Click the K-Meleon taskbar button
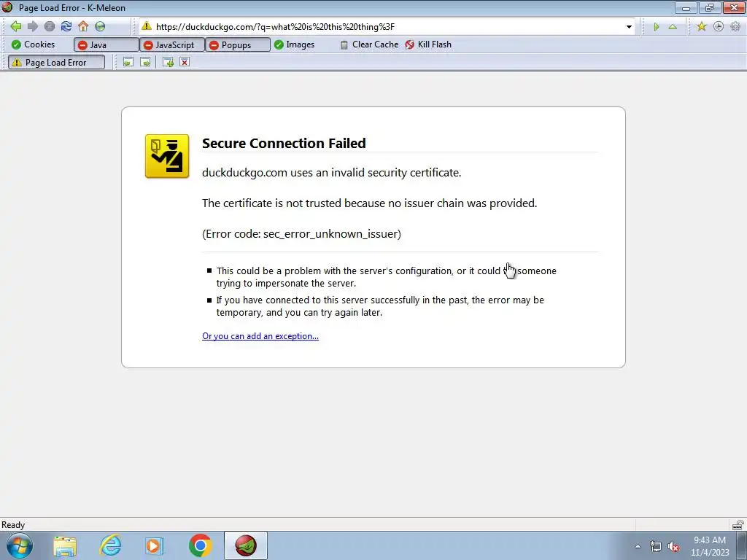 click(245, 545)
